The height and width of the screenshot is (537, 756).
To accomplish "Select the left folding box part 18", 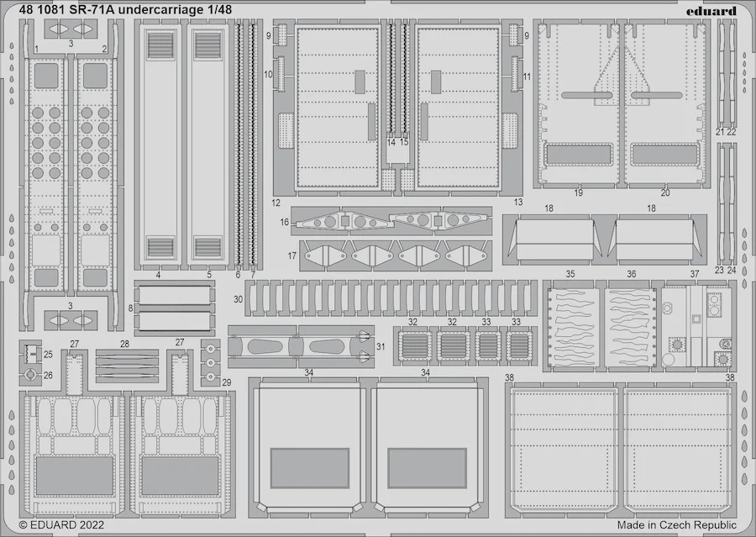I will [x=554, y=240].
